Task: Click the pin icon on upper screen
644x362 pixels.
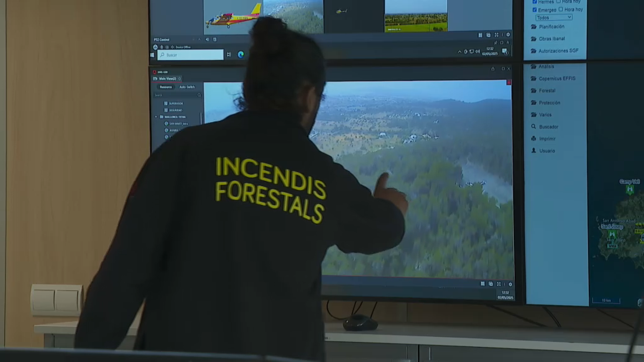Action: coord(495,43)
